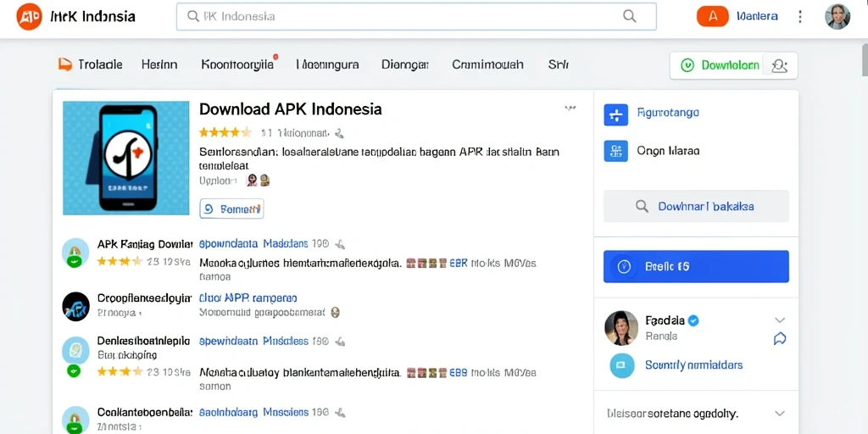The width and height of the screenshot is (868, 434).
Task: Open the Srli navigation tab
Action: 558,64
